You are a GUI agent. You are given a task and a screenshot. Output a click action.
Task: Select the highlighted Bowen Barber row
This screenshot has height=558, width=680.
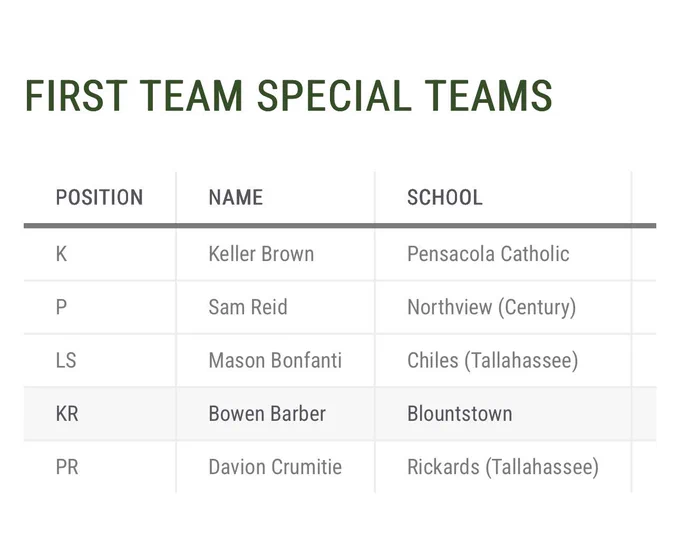pos(340,414)
